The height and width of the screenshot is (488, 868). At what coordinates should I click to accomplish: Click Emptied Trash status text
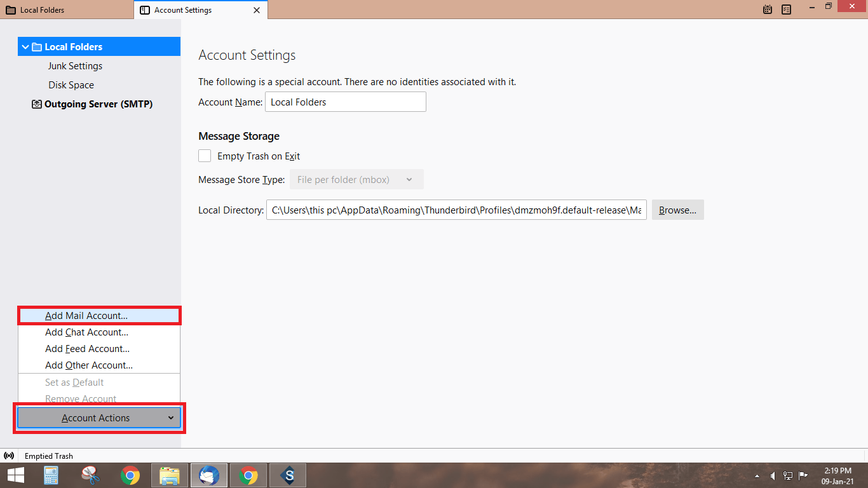[49, 456]
